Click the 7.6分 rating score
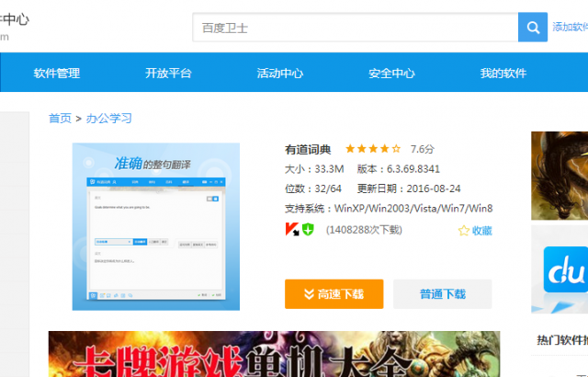This screenshot has width=588, height=377. point(423,149)
